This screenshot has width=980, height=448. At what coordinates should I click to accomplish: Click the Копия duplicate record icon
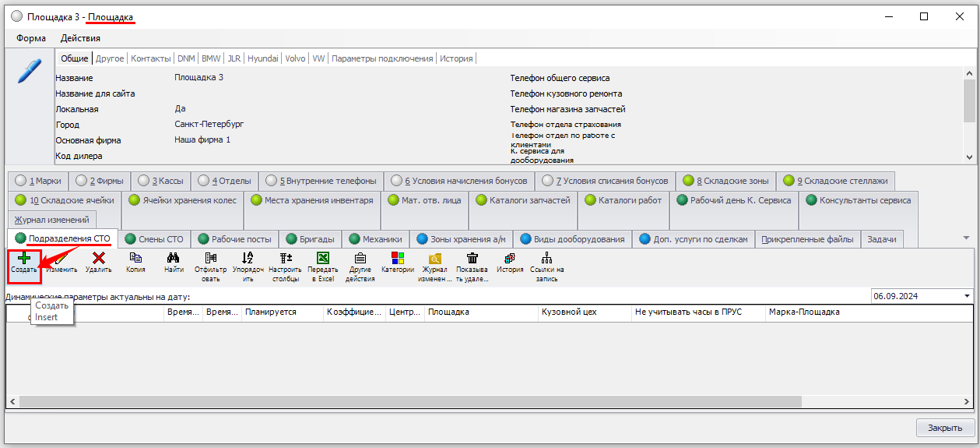135,258
